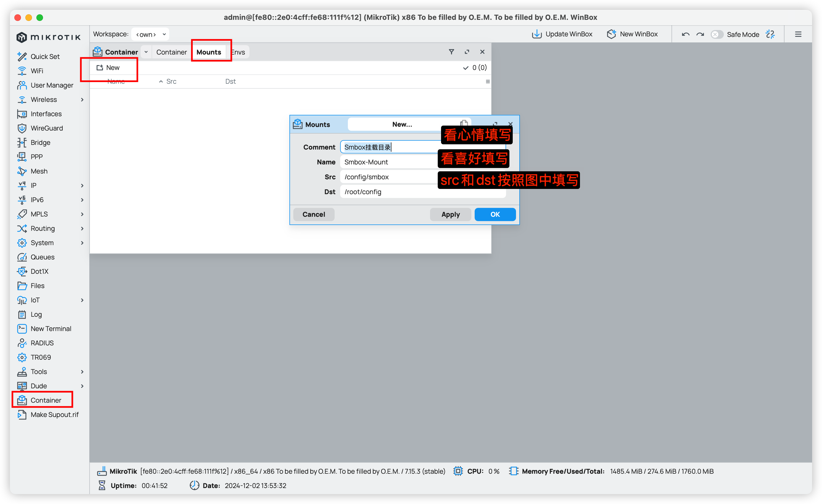Click the filter funnel in Container panel

coord(451,52)
